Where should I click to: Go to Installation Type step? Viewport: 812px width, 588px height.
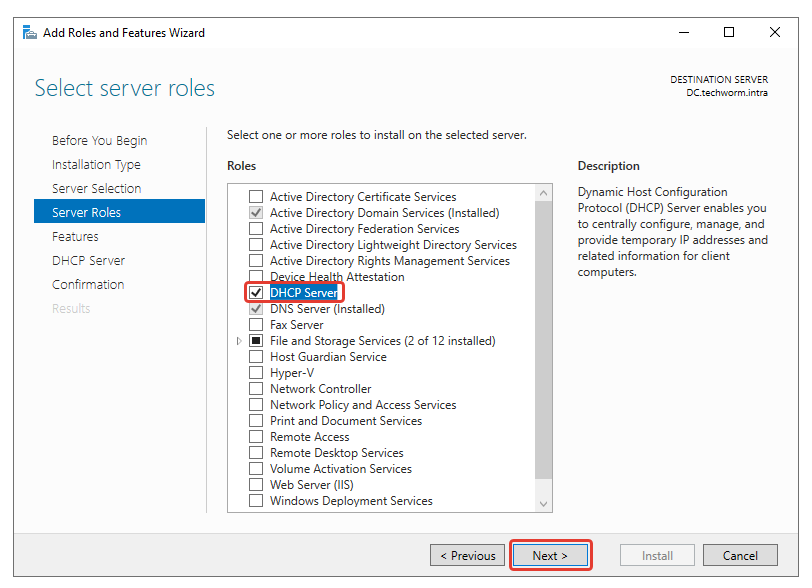[96, 165]
